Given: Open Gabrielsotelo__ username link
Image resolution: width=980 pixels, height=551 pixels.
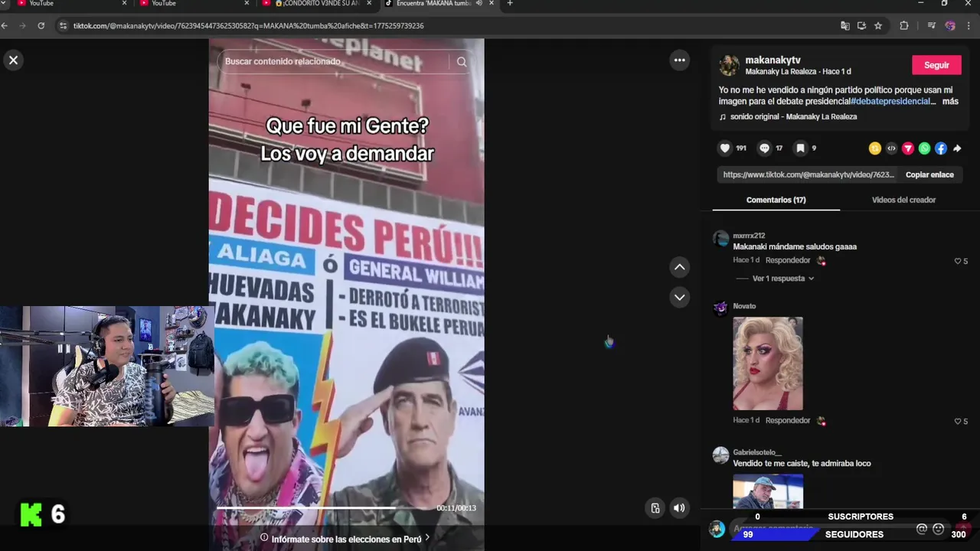Looking at the screenshot, I should point(757,452).
